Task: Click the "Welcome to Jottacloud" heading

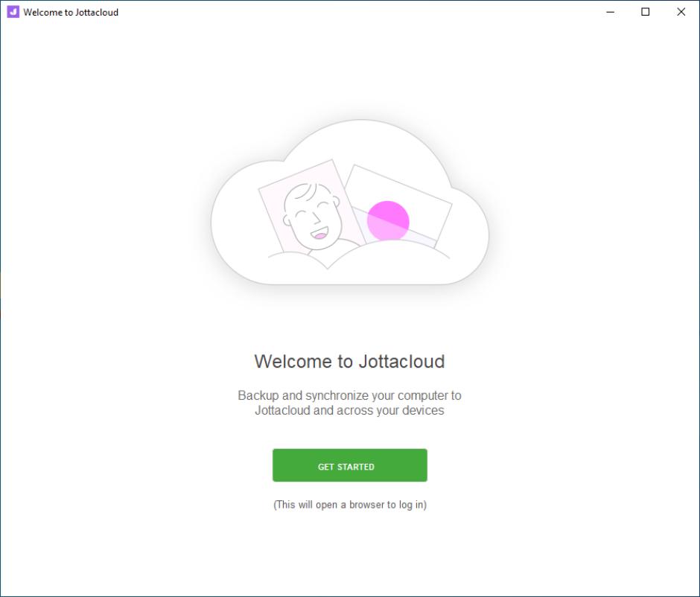Action: coord(349,362)
